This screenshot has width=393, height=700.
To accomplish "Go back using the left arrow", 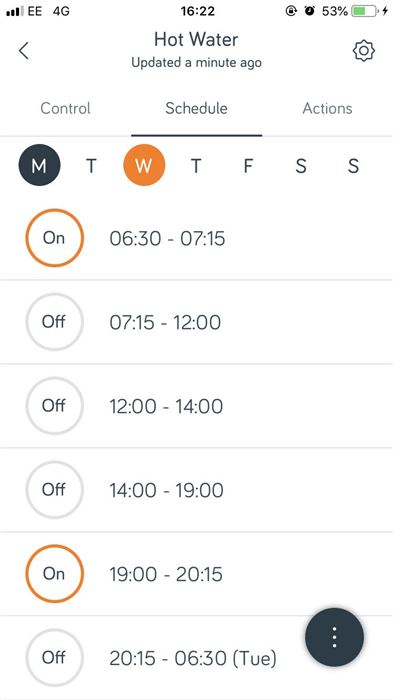I will (x=24, y=50).
